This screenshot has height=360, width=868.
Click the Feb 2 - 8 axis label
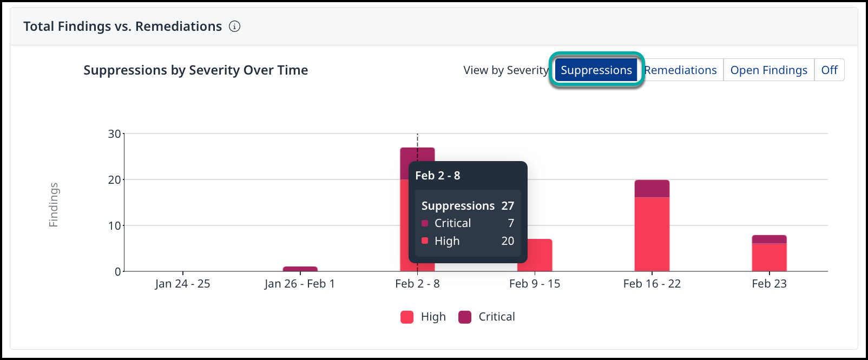coord(417,284)
